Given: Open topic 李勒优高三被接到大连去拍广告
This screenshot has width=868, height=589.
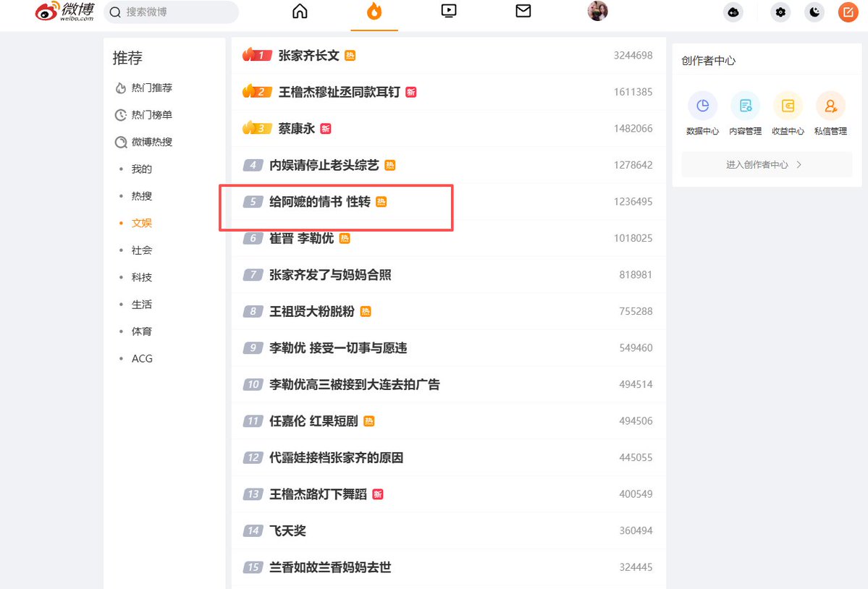Looking at the screenshot, I should point(354,384).
